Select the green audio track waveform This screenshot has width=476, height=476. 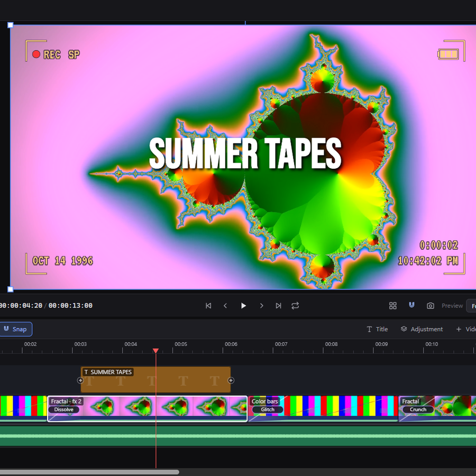(238, 436)
